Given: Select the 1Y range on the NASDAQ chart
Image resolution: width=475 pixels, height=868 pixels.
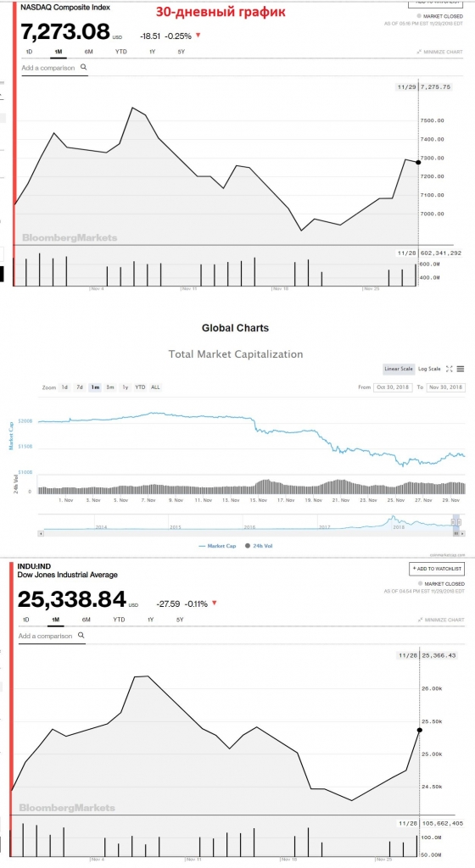Looking at the screenshot, I should pyautogui.click(x=152, y=52).
